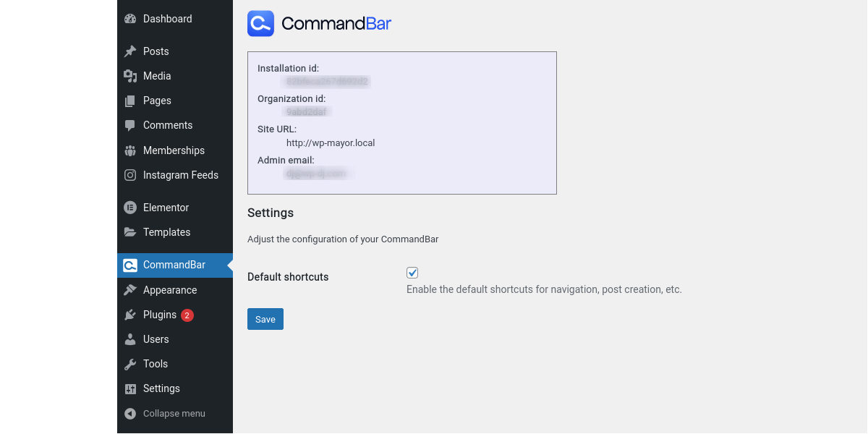Screen dimensions: 868x434
Task: Click the Default shortcuts label
Action: pos(288,277)
